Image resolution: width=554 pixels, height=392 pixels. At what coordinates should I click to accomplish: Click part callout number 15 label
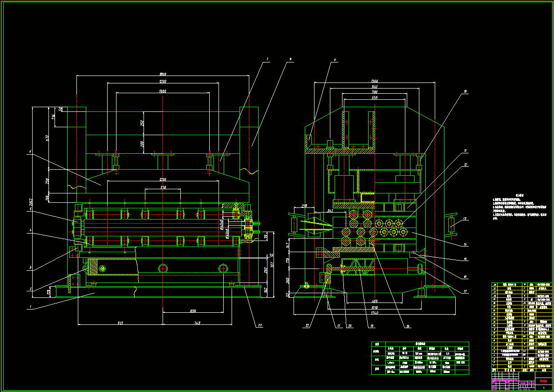465,260
